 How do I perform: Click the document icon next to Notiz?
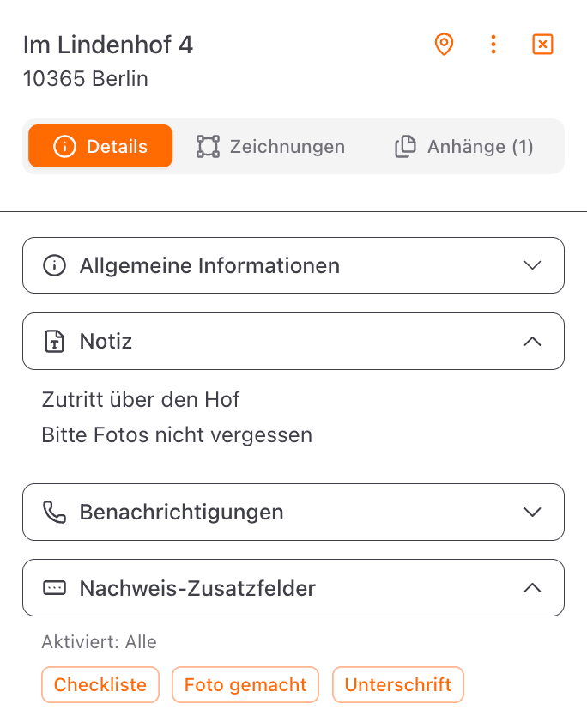point(54,341)
